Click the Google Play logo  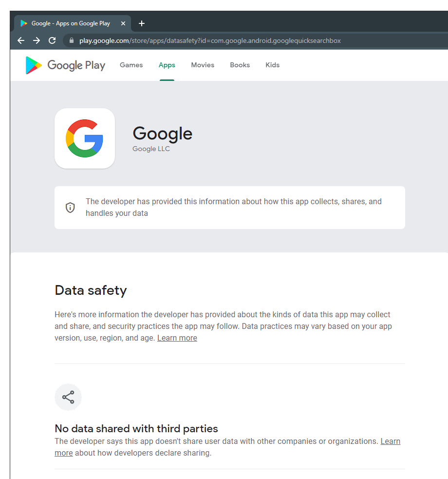tap(65, 65)
